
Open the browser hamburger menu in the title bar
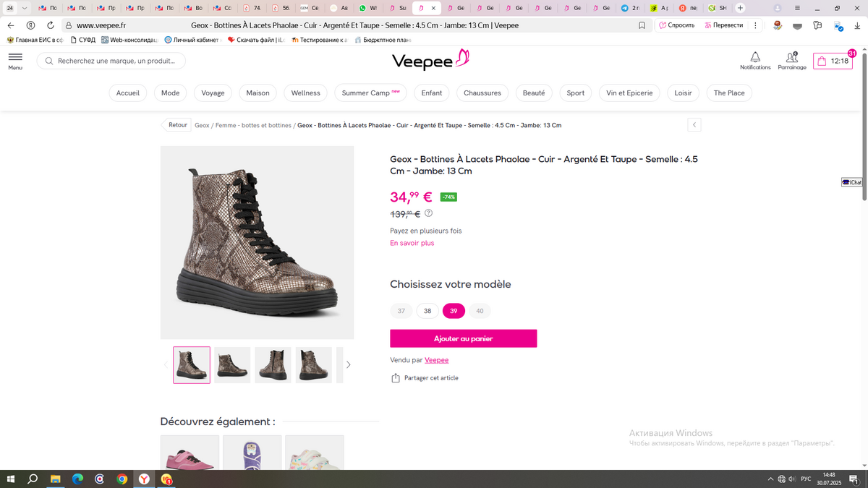(797, 8)
